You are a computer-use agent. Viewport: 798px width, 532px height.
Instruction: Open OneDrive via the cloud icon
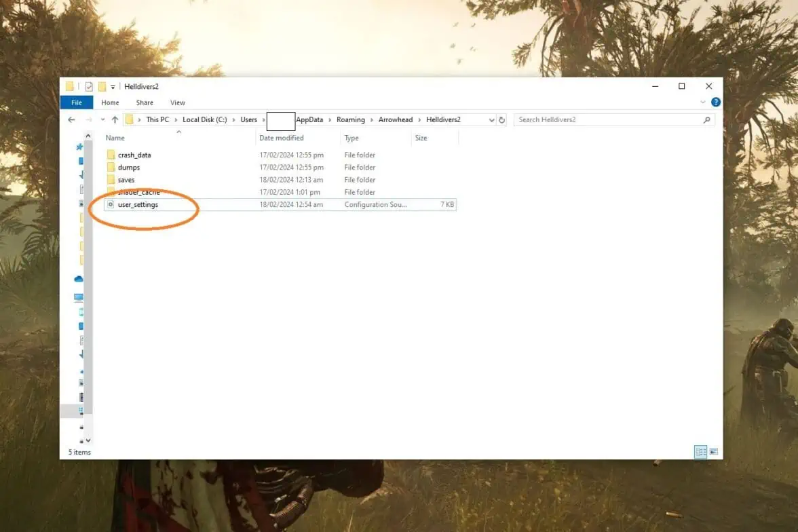point(79,279)
